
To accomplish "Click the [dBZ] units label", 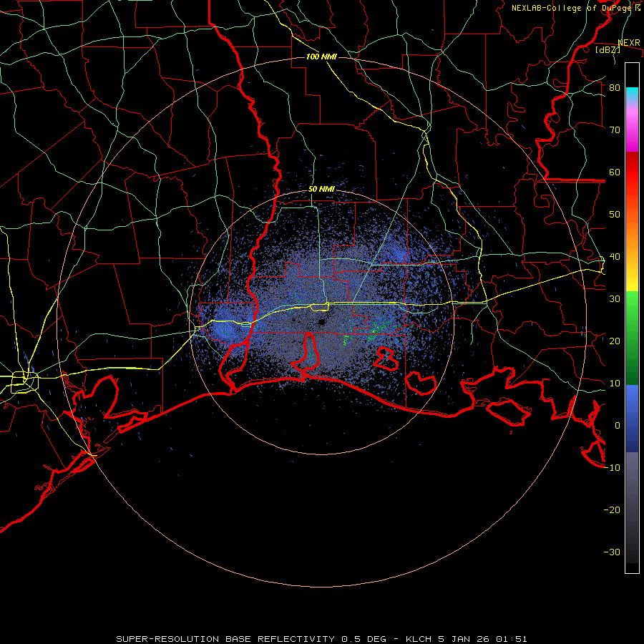I will (x=608, y=49).
